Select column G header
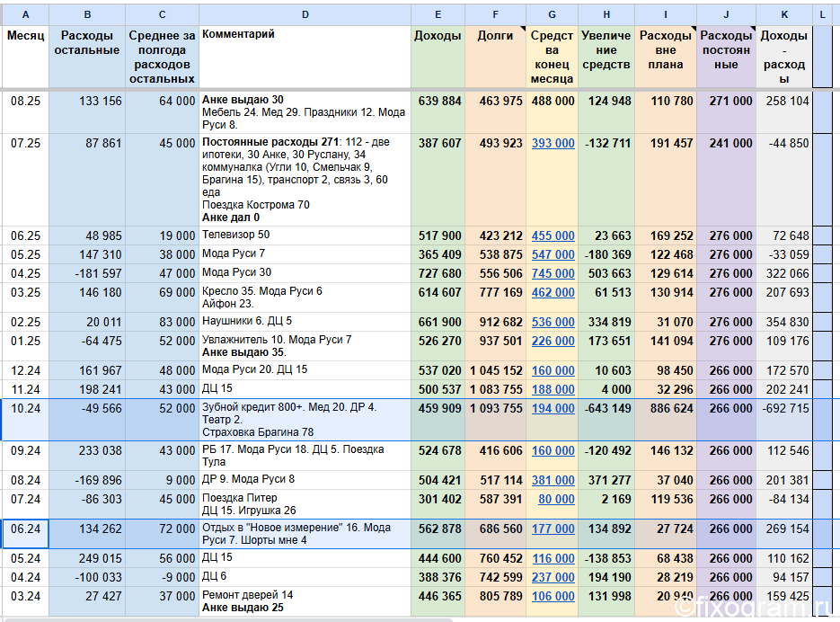The height and width of the screenshot is (622, 840). pos(552,15)
